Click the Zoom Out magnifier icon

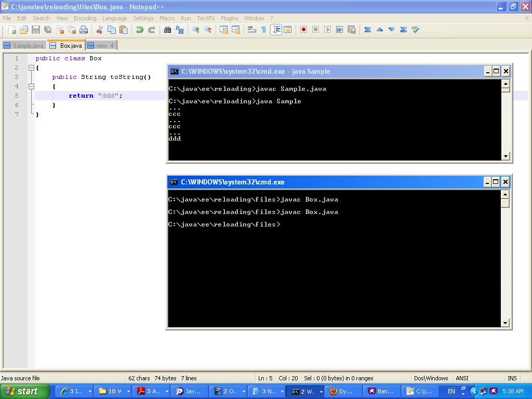(x=208, y=30)
